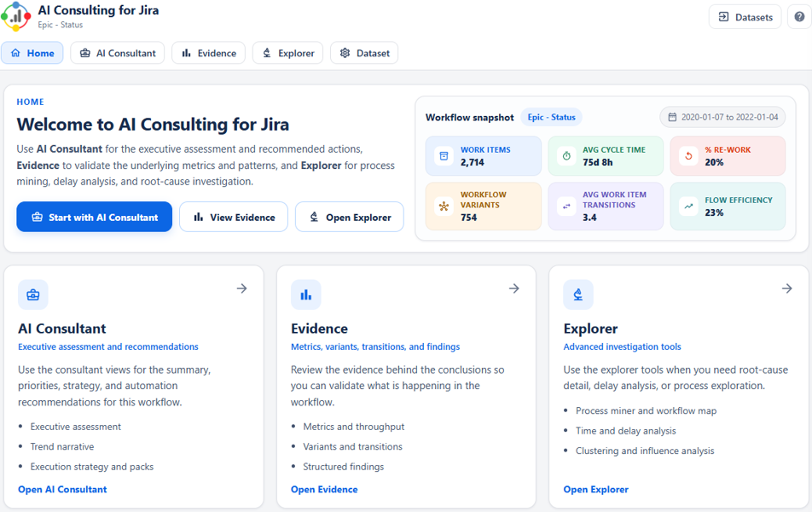Click the Explorer card microscope icon
Screen dimensions: 812x512
[x=578, y=295]
